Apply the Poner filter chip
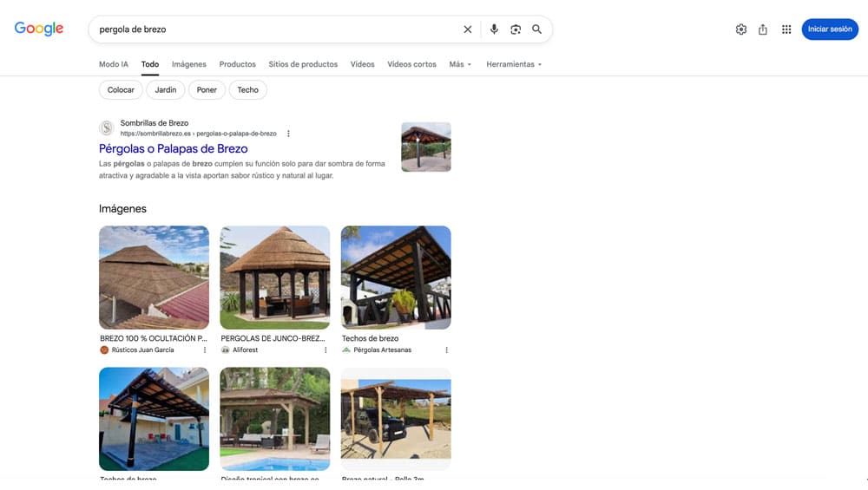 pos(207,89)
